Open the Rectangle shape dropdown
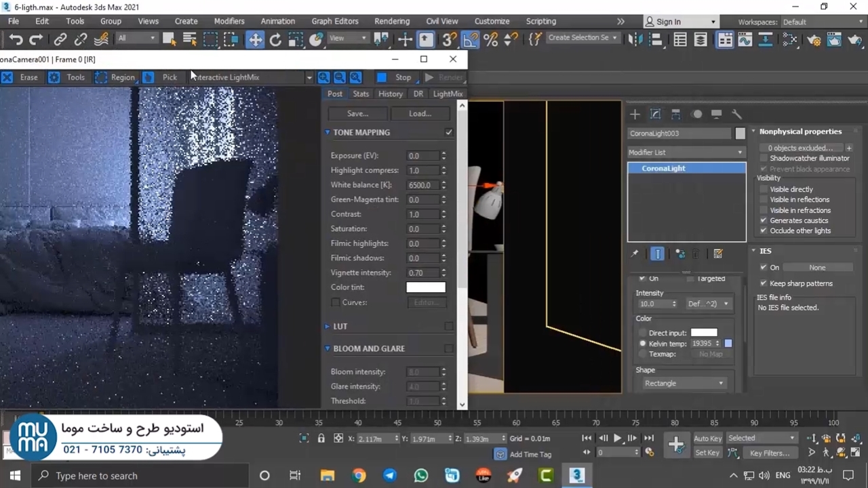 point(684,383)
